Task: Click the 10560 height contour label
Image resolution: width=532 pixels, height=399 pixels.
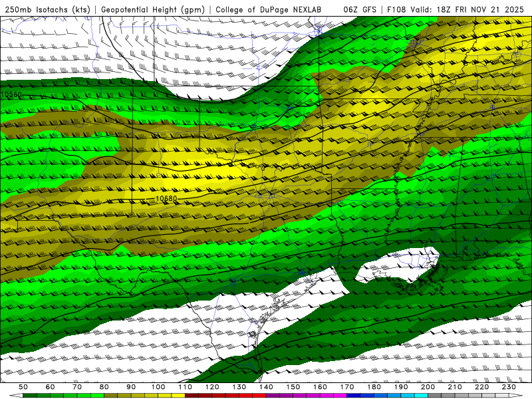Action: (x=11, y=94)
